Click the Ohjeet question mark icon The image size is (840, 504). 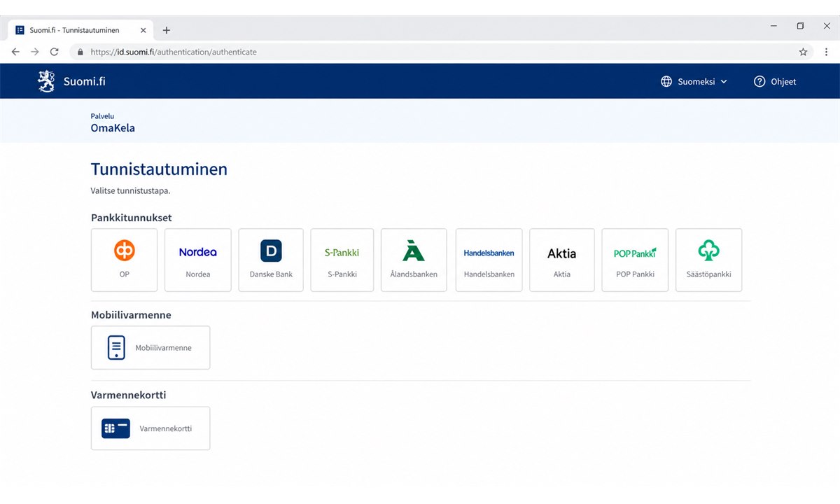(759, 81)
